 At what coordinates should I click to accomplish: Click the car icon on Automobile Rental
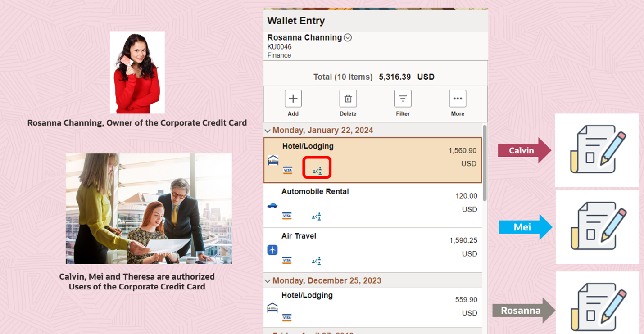[272, 206]
